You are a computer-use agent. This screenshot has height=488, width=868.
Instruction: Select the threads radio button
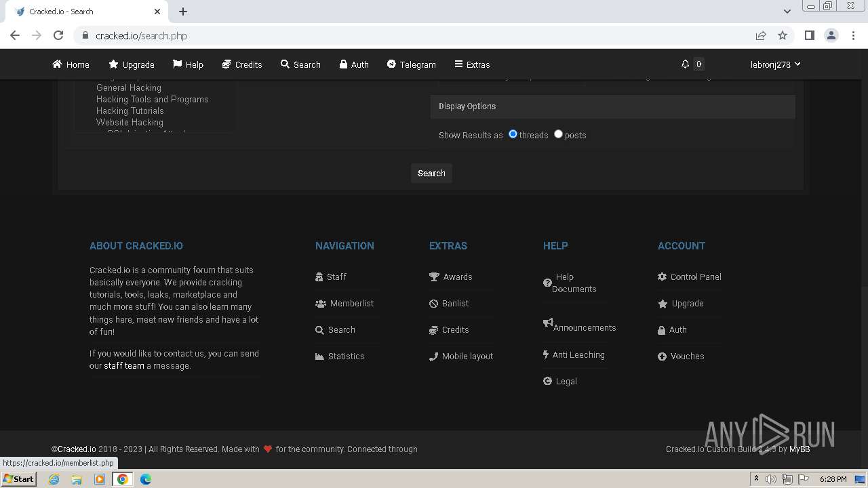tap(513, 134)
